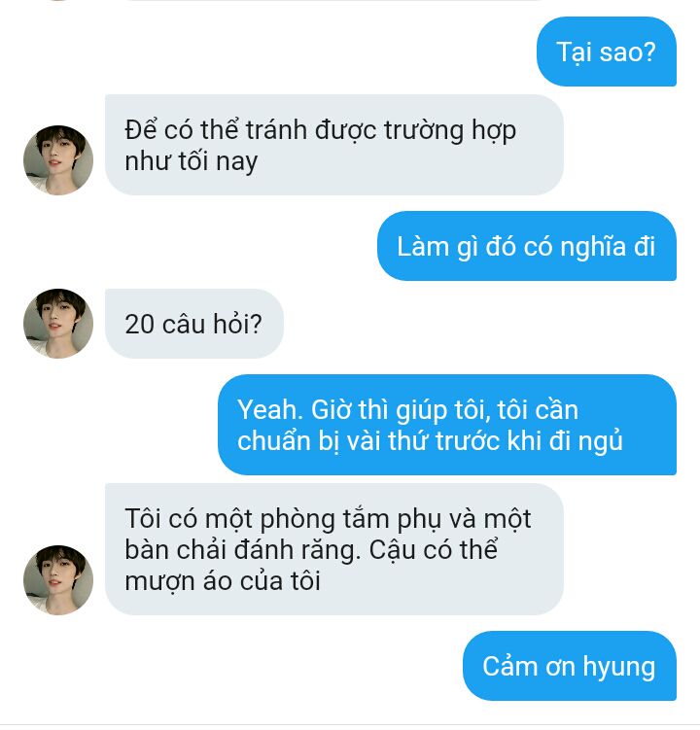Open avatar beside "Để có thể tránh" message
The width and height of the screenshot is (700, 730).
pyautogui.click(x=58, y=160)
